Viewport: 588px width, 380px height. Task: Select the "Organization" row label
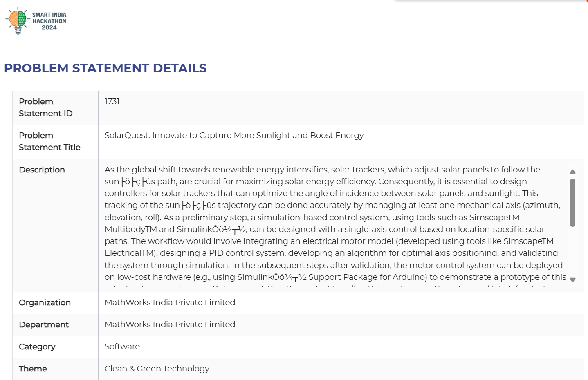(45, 302)
